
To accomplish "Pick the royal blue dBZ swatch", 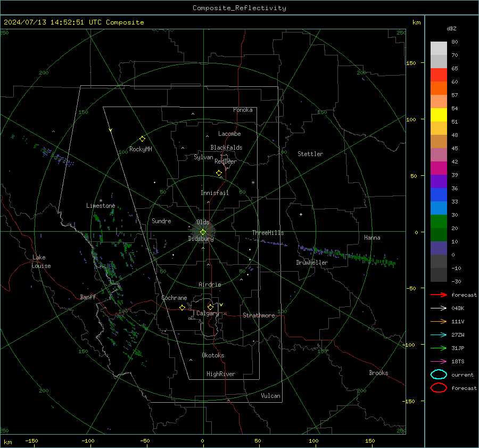I will pos(439,195).
